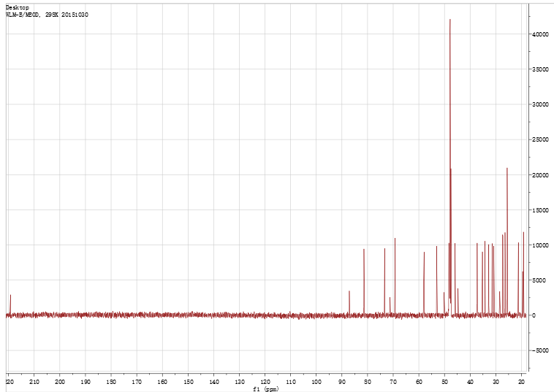
Task: Select the 30000 intensity label
Action: tap(541, 104)
